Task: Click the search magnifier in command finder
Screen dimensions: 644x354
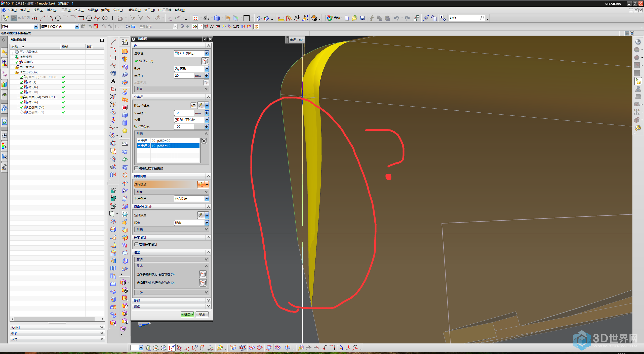Action: point(482,18)
